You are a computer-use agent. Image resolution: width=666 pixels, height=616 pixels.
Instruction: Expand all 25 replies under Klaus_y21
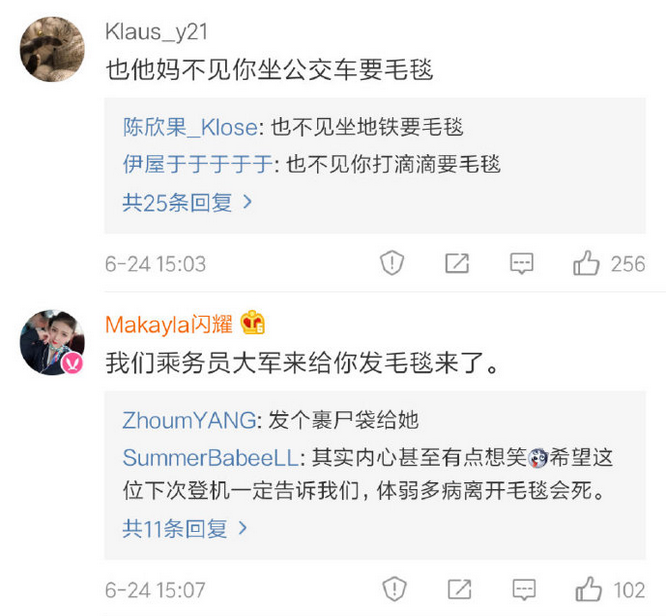187,203
